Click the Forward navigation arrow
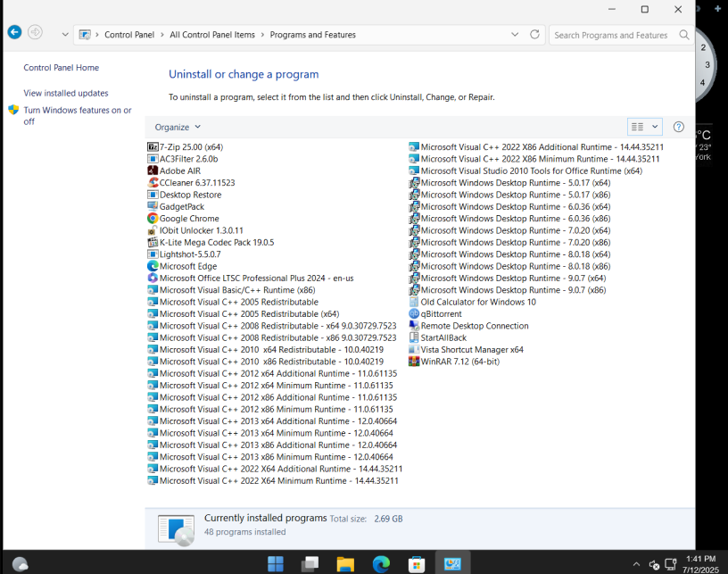Viewport: 728px width, 574px height. tap(36, 32)
